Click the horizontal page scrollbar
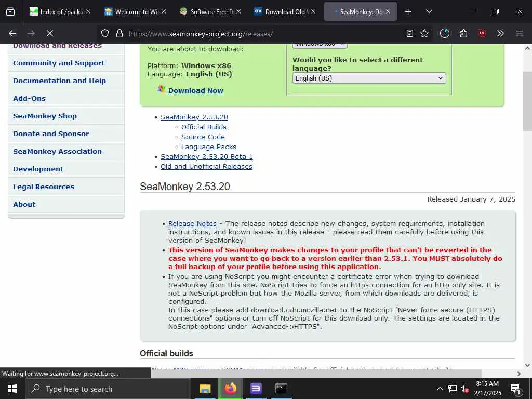 [x=316, y=374]
